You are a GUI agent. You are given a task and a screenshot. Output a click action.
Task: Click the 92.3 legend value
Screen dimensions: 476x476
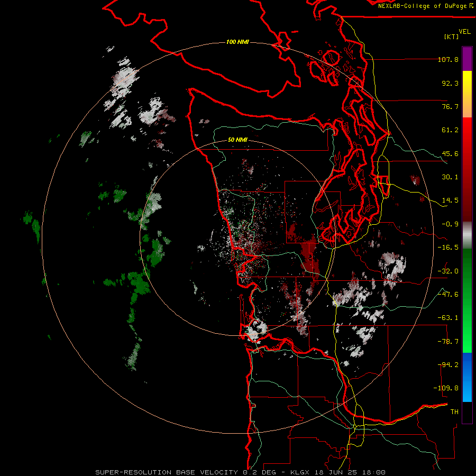click(x=450, y=83)
